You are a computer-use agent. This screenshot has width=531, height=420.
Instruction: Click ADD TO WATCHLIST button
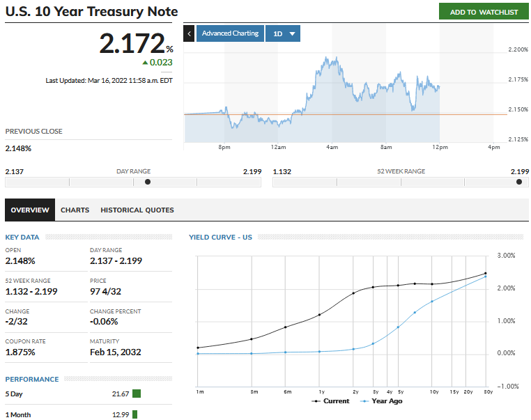coord(484,12)
